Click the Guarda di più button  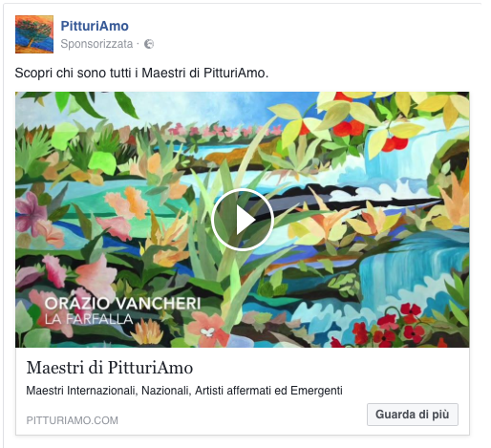[413, 415]
